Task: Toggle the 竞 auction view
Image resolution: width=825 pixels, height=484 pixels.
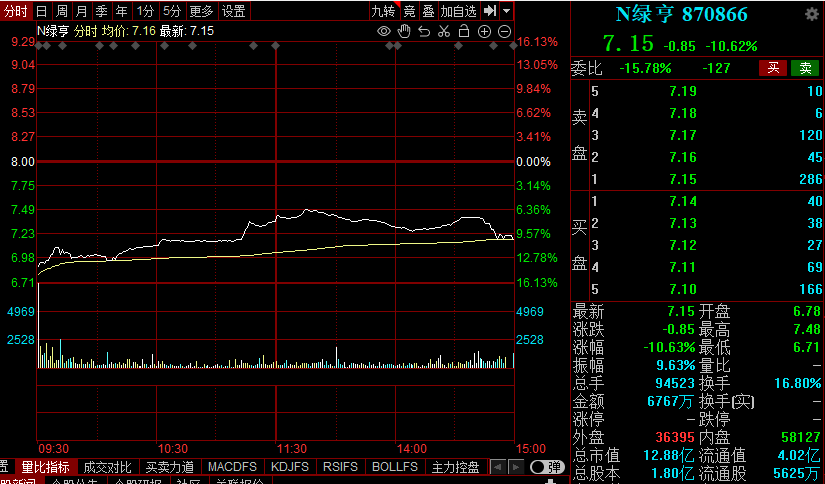Action: (x=409, y=11)
